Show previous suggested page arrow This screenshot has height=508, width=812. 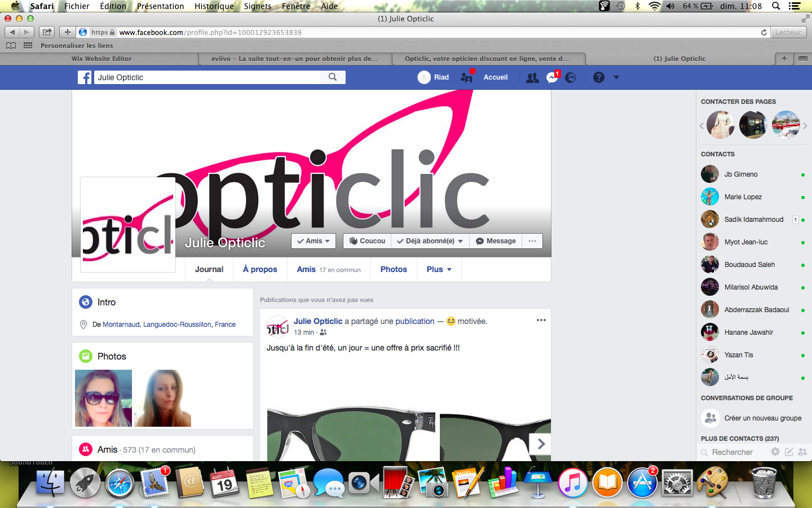tap(701, 126)
